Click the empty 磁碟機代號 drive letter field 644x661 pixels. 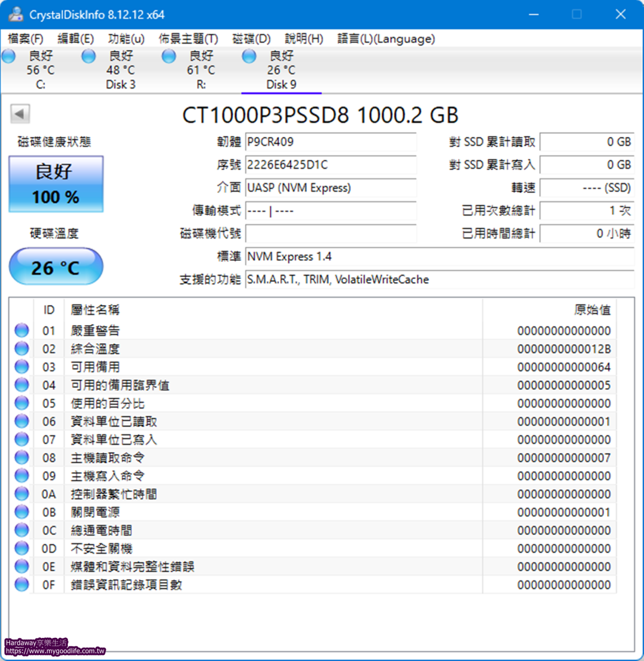coord(331,234)
